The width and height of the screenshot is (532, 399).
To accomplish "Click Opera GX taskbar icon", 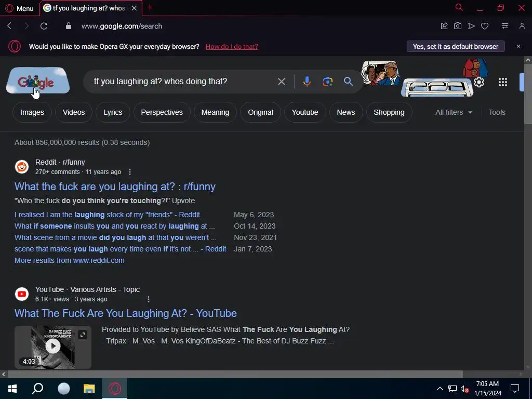I will coord(115,389).
